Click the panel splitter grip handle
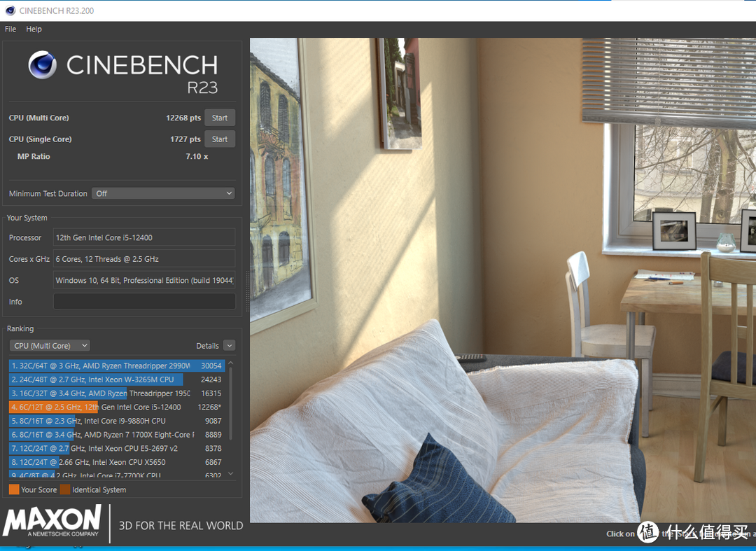 pos(248,291)
